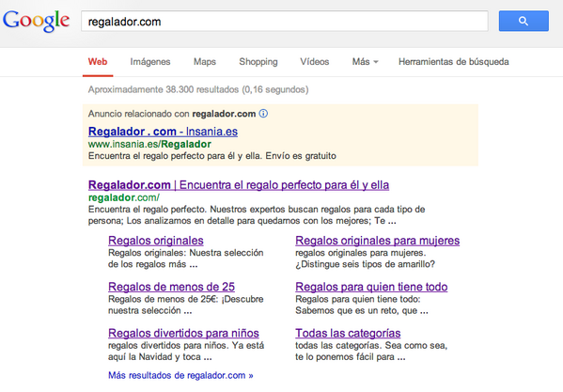Expand the Más dropdown menu

(x=366, y=62)
